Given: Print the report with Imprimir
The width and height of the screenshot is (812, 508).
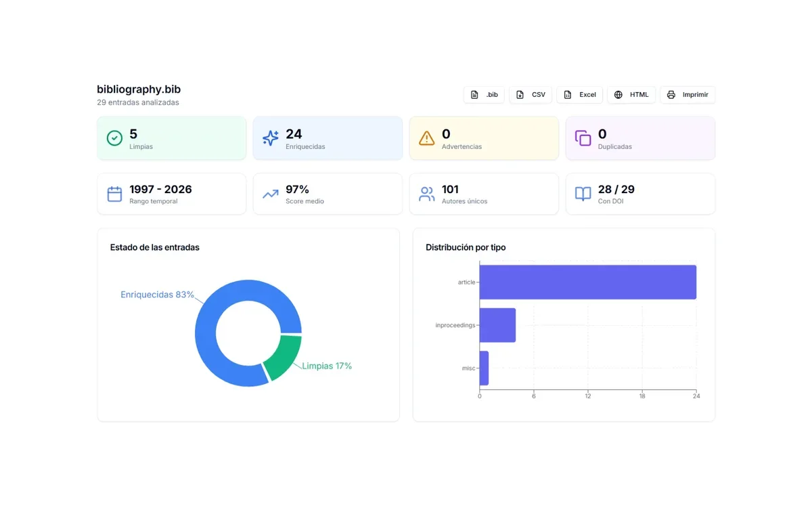Looking at the screenshot, I should pos(687,95).
